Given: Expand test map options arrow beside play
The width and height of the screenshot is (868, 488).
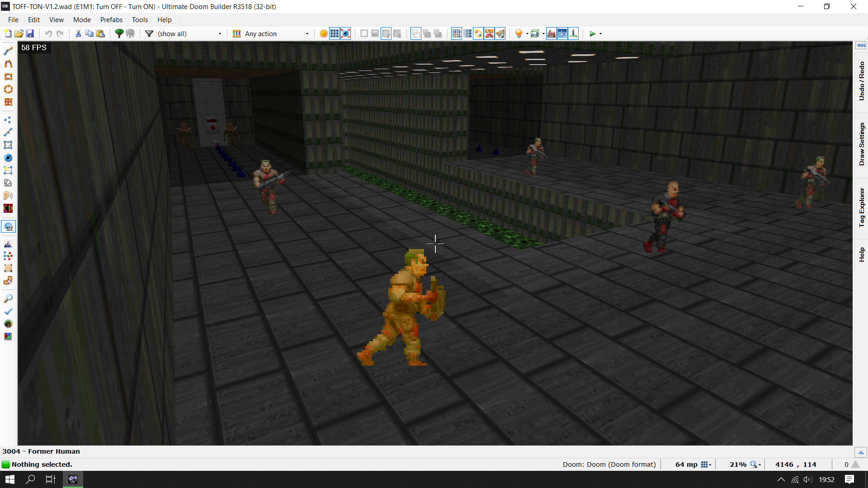Looking at the screenshot, I should pos(600,33).
